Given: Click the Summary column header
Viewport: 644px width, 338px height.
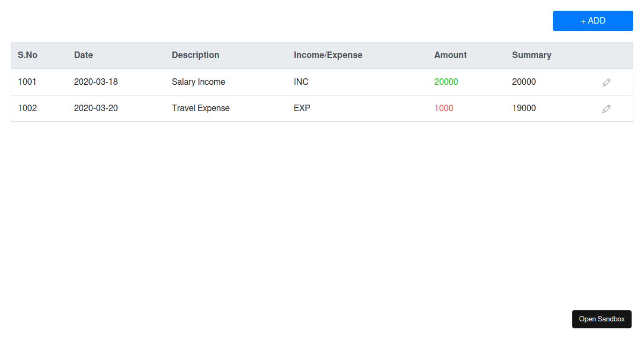Looking at the screenshot, I should pyautogui.click(x=531, y=55).
